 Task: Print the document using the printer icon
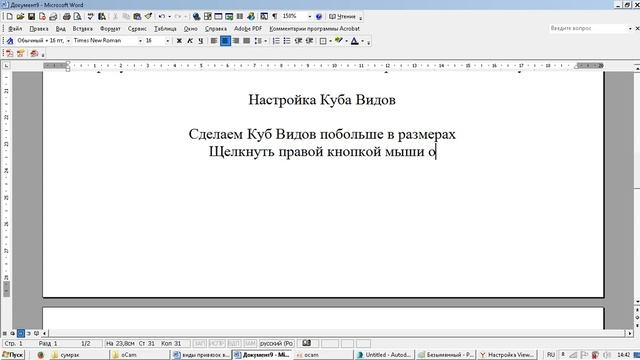[67, 17]
